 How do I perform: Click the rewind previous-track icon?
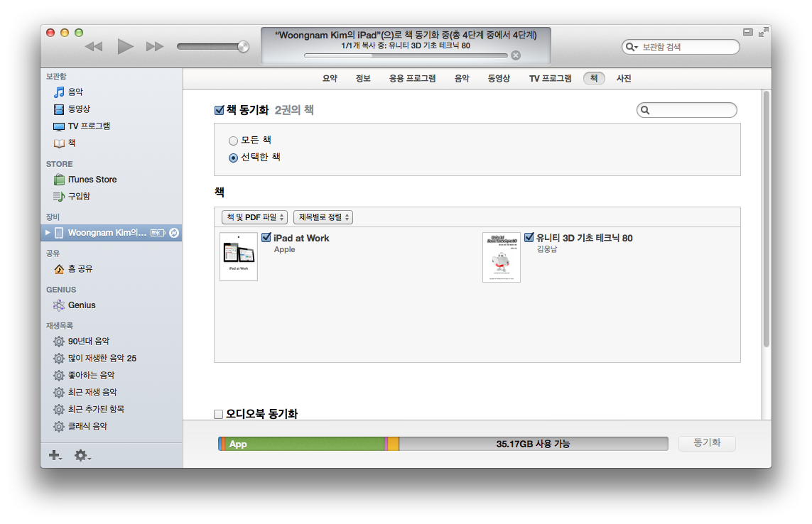tap(94, 47)
